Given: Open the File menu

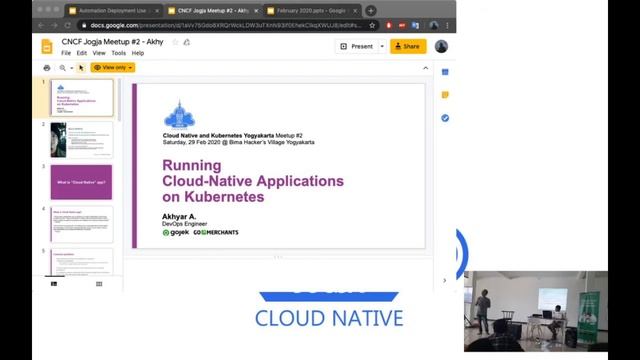Looking at the screenshot, I should click(66, 53).
